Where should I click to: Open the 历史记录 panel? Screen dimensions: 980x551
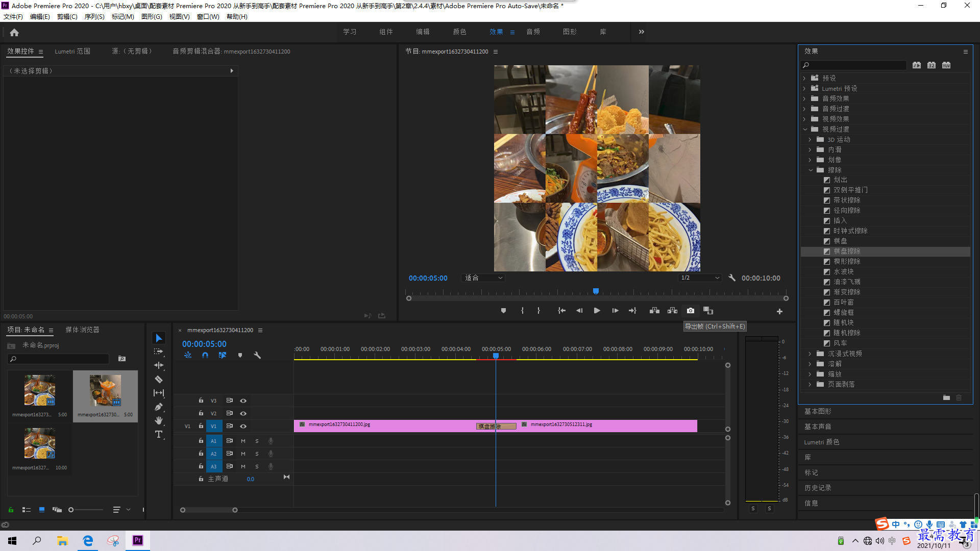click(818, 488)
